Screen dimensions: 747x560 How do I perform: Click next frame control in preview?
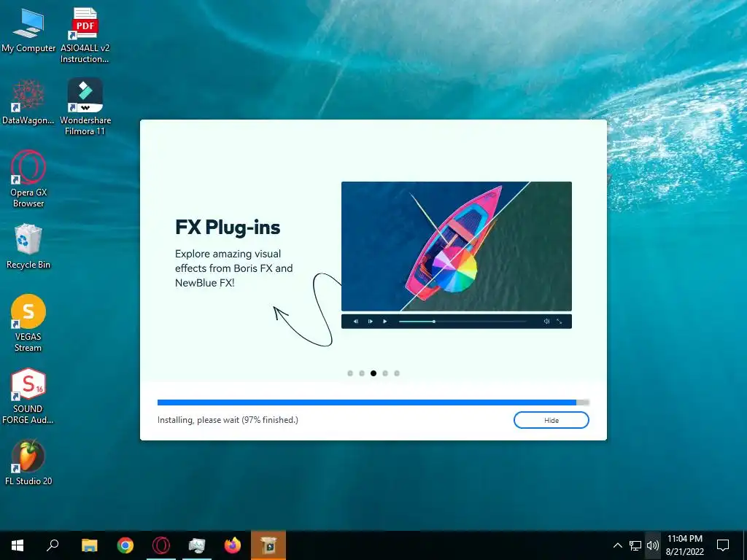tap(370, 322)
